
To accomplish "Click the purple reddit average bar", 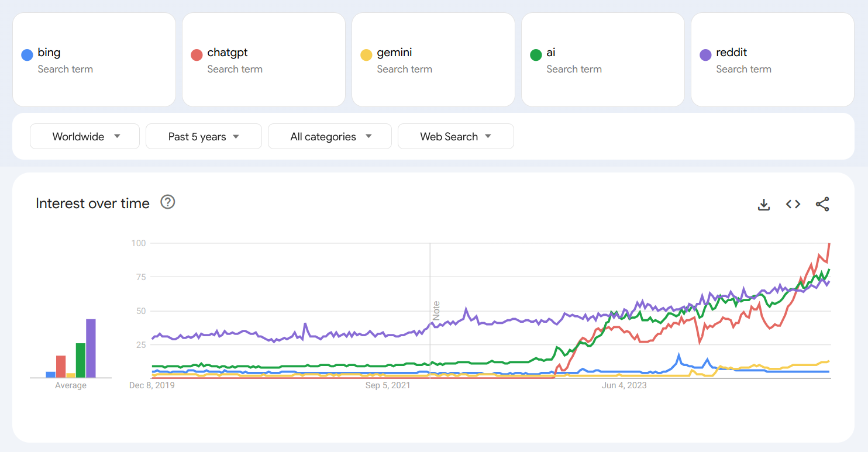I will (x=91, y=348).
